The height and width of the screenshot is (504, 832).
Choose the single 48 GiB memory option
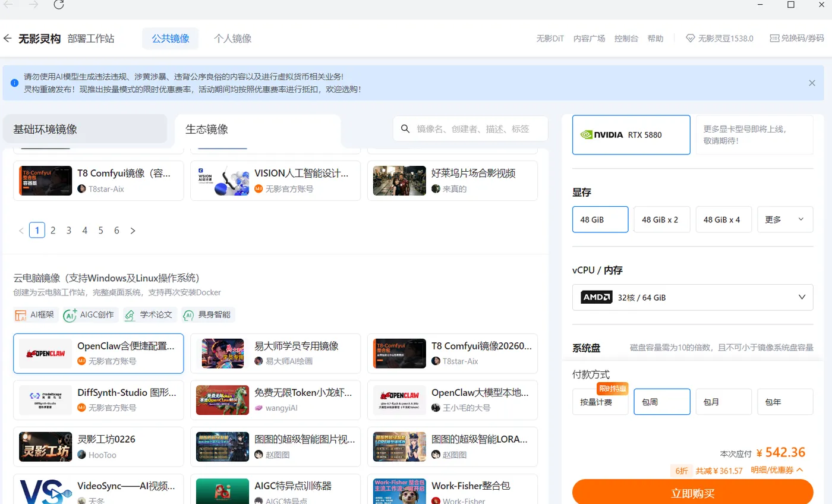pyautogui.click(x=600, y=219)
